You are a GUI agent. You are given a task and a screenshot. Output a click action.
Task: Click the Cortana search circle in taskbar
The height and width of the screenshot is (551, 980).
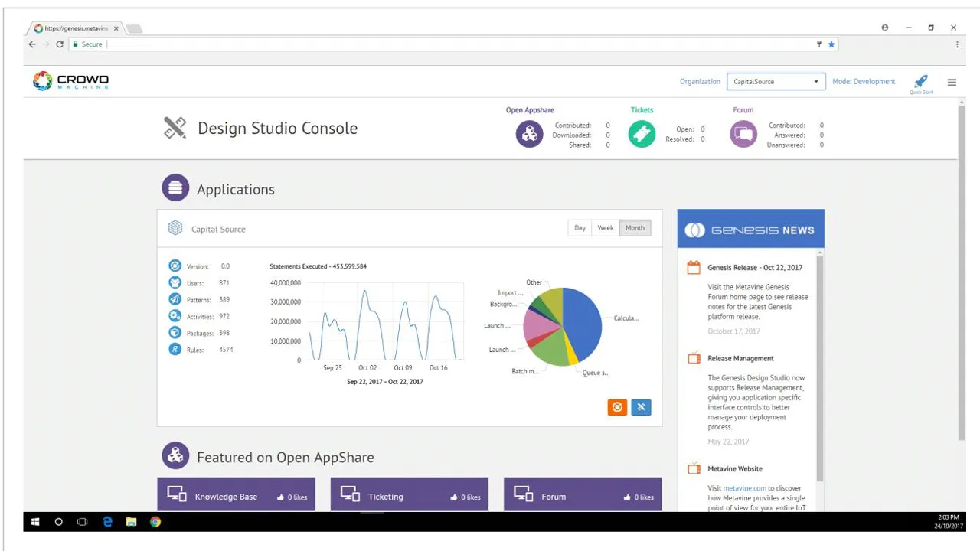pos(58,522)
